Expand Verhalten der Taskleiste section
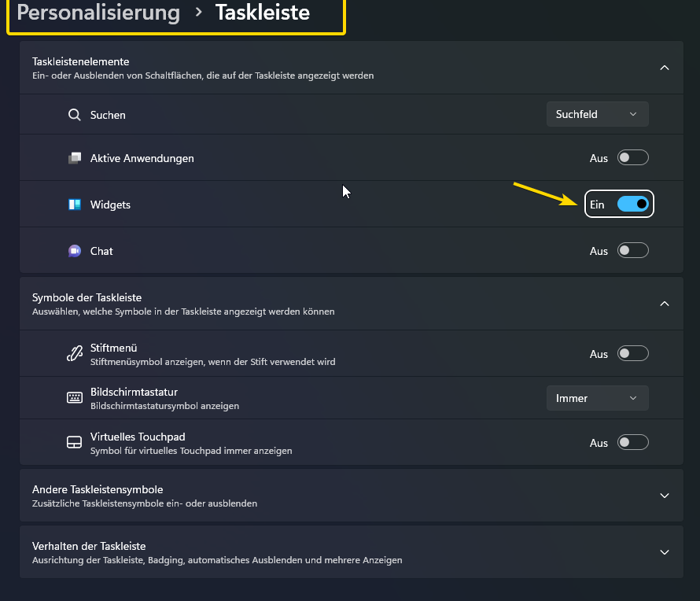700x601 pixels. tap(665, 552)
